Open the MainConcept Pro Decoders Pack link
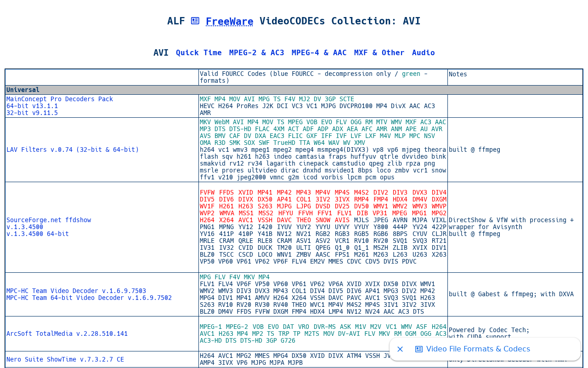Screen dimensions: 588x368 pos(60,99)
